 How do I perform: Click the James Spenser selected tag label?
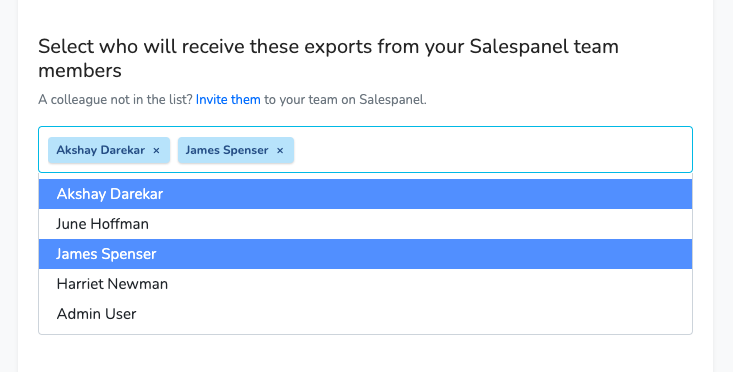[x=227, y=150]
